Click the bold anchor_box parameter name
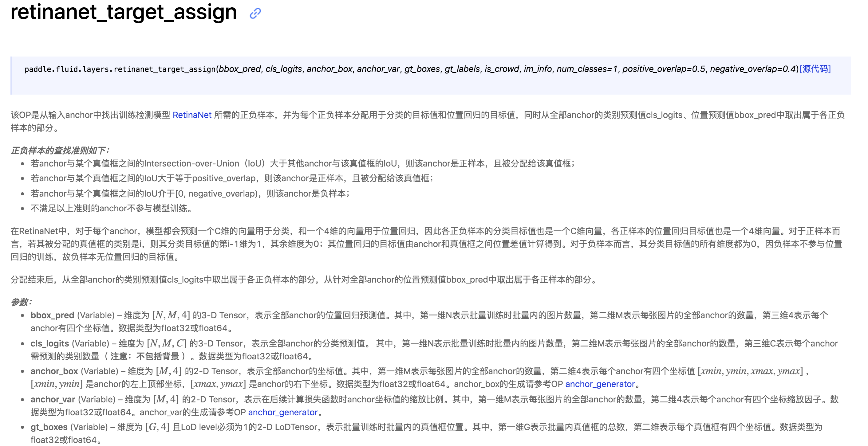Image resolution: width=868 pixels, height=446 pixels. 54,371
